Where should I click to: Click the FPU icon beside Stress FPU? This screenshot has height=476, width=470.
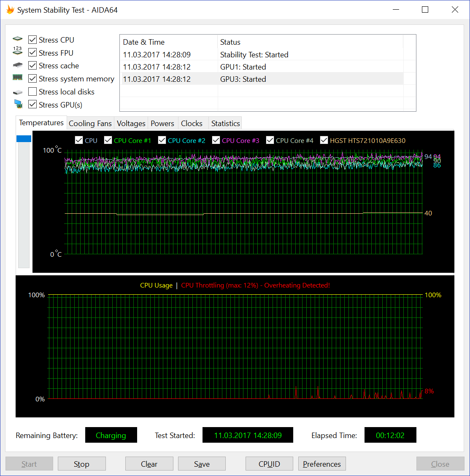point(17,51)
